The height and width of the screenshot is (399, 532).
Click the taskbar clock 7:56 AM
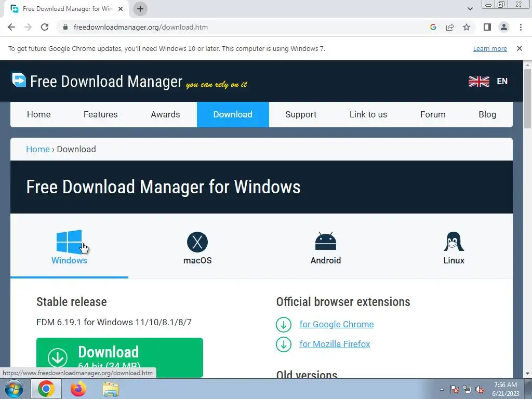coord(506,389)
